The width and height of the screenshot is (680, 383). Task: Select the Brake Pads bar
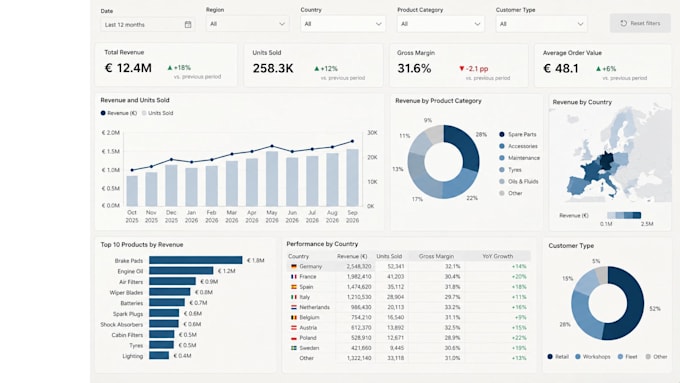pyautogui.click(x=196, y=260)
